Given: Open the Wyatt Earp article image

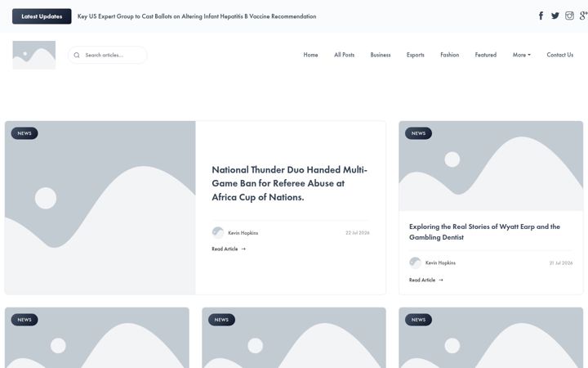Looking at the screenshot, I should click(x=491, y=166).
